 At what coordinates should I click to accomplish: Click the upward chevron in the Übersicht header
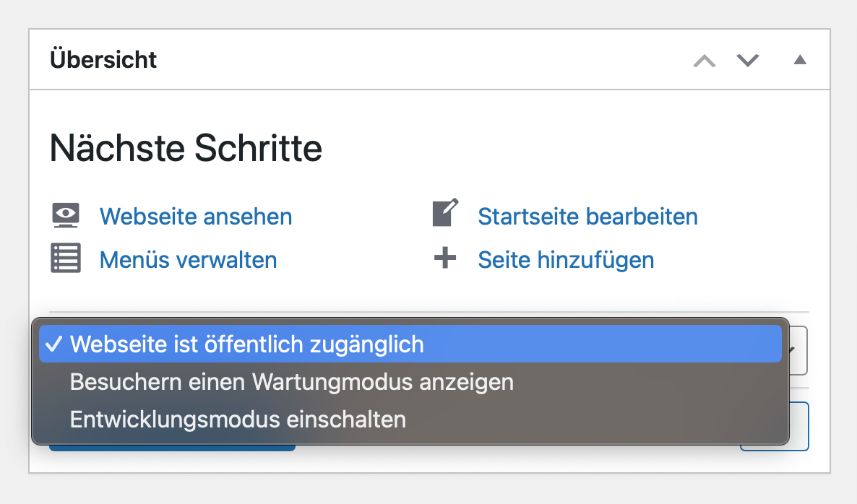coord(704,61)
